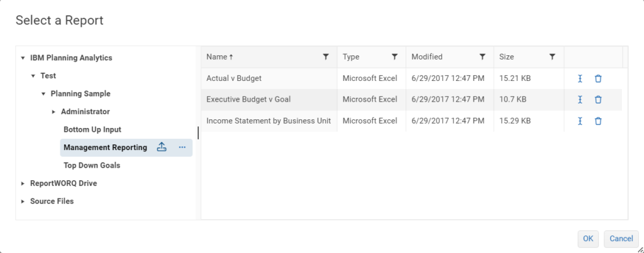
Task: Open the Name column filter
Action: tap(326, 57)
